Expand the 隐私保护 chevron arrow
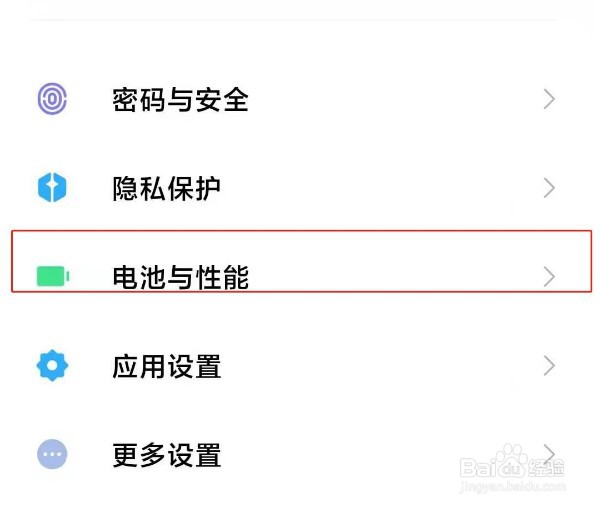600x508 pixels. pyautogui.click(x=548, y=188)
